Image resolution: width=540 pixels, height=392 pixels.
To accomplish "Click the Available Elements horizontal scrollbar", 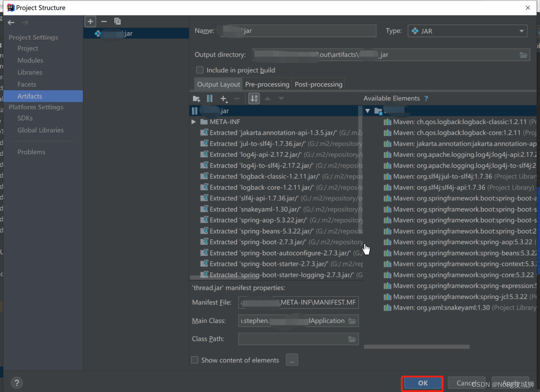I will point(417,347).
